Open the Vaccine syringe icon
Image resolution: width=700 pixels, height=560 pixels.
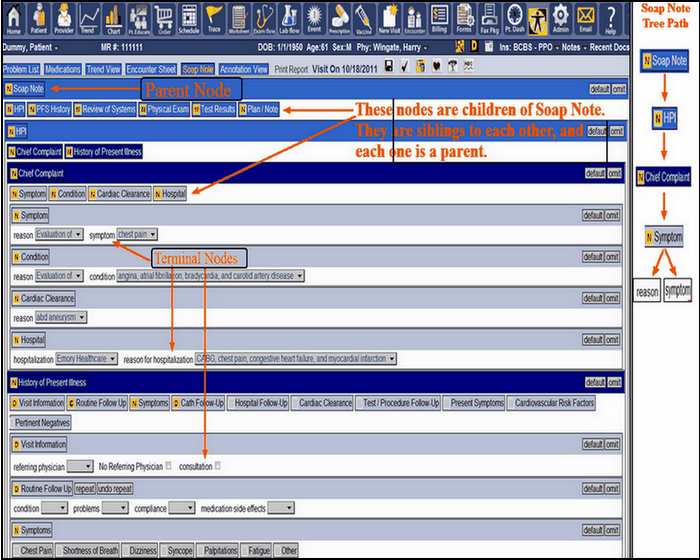tap(364, 18)
